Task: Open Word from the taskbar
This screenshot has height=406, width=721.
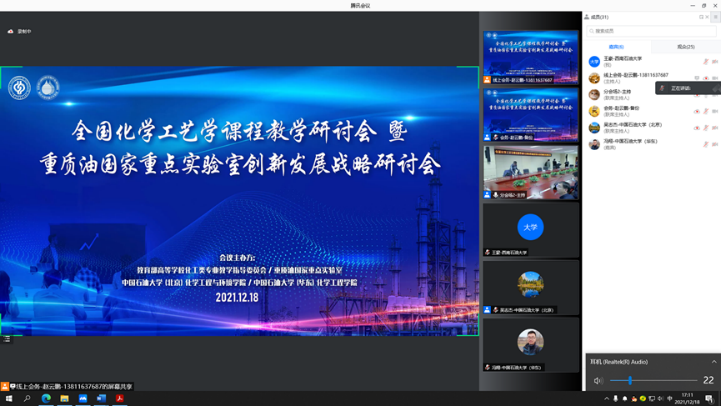Action: [101, 398]
